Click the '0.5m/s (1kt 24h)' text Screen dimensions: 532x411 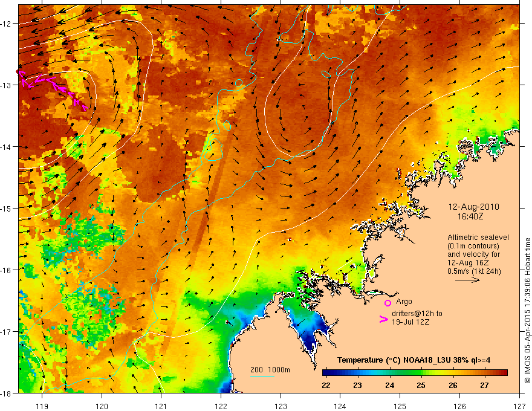474,271
